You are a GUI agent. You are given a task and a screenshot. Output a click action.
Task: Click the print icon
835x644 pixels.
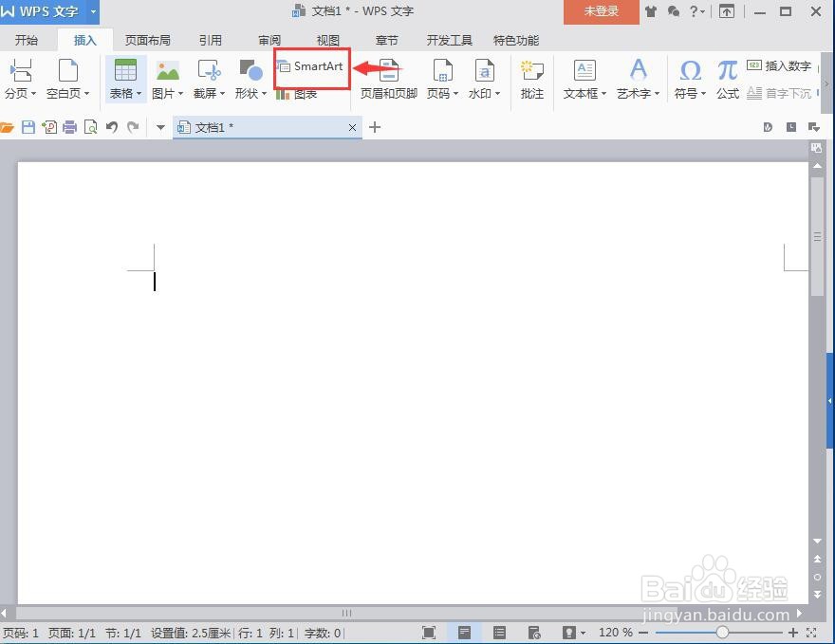70,127
